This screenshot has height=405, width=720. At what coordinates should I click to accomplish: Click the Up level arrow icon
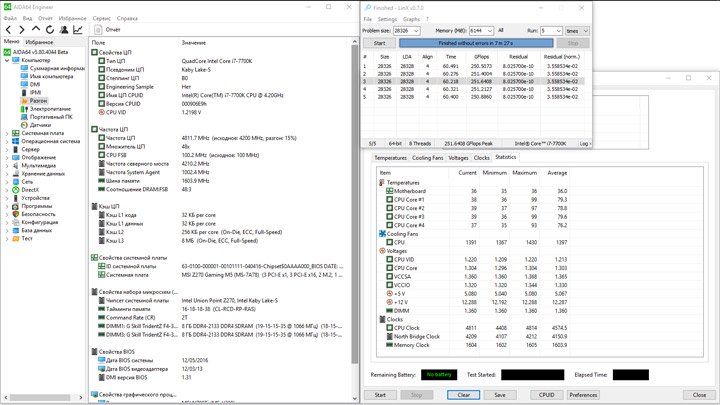pyautogui.click(x=36, y=30)
